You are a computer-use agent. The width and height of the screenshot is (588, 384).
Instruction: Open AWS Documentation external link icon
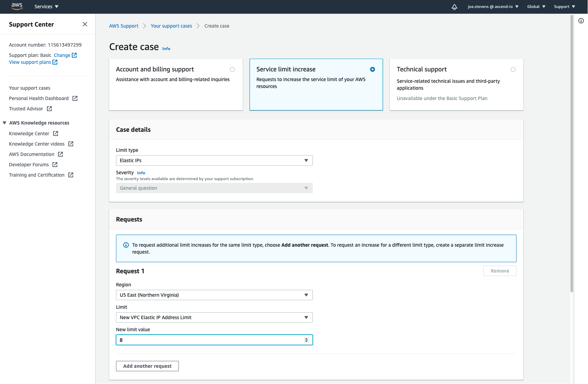point(60,154)
